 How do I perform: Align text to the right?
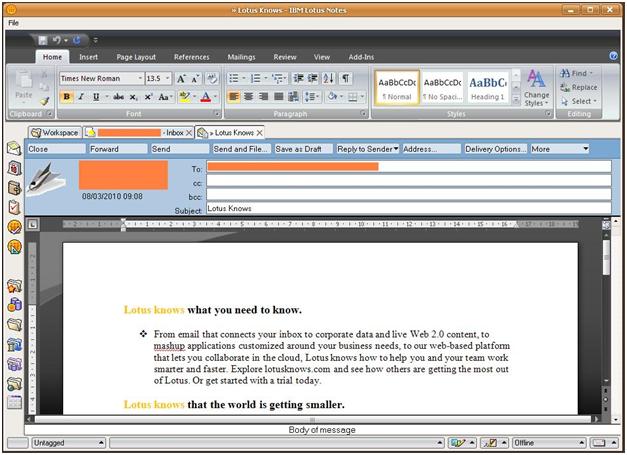click(x=264, y=96)
